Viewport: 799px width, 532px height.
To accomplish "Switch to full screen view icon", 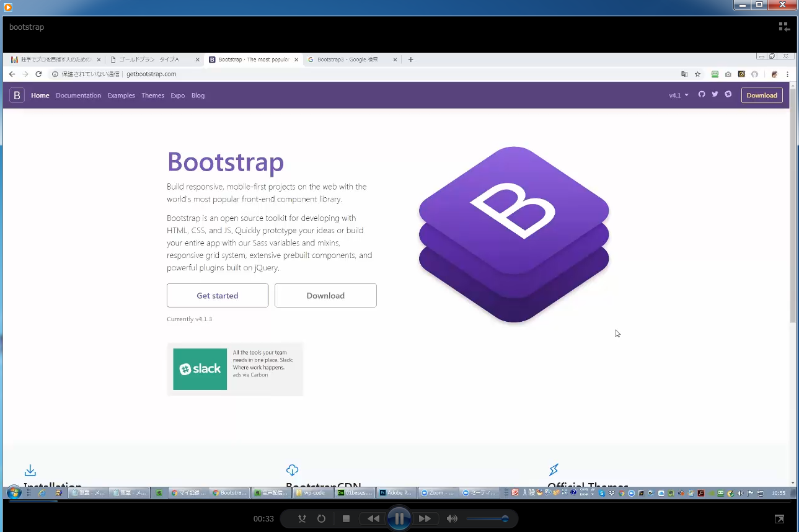I will [779, 519].
